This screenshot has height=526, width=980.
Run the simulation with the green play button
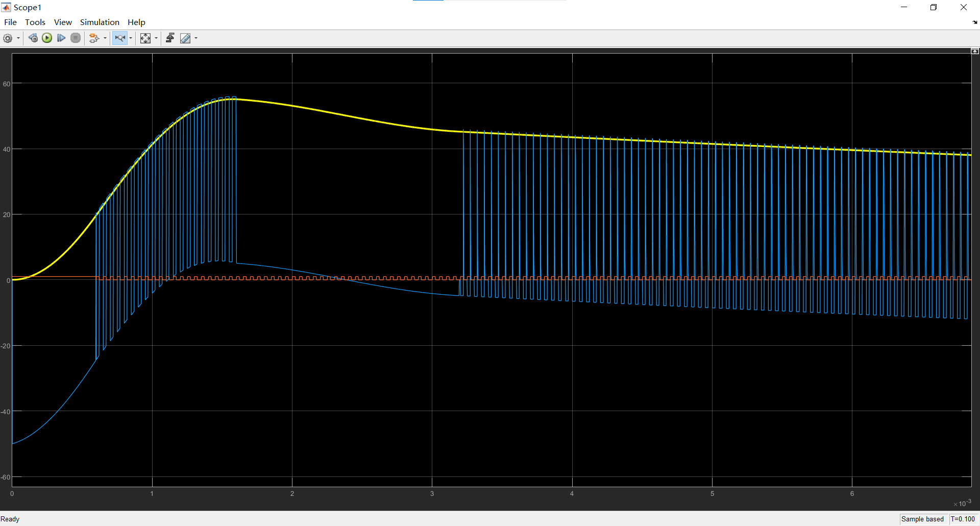click(47, 38)
